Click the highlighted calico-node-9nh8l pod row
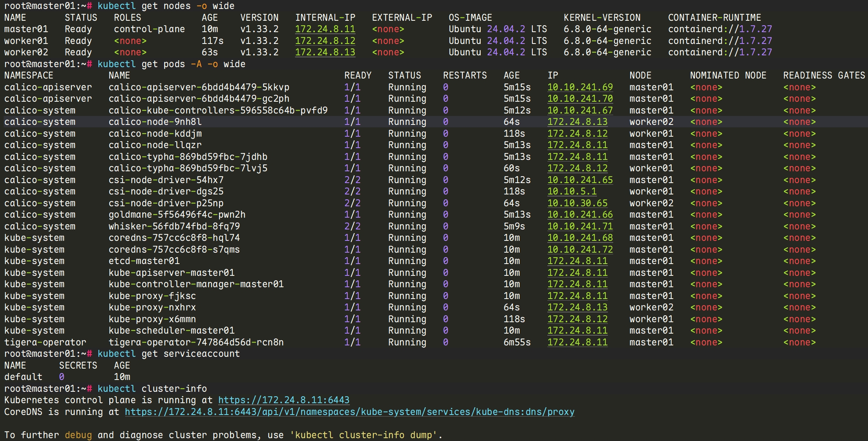Image resolution: width=868 pixels, height=441 pixels. (155, 122)
